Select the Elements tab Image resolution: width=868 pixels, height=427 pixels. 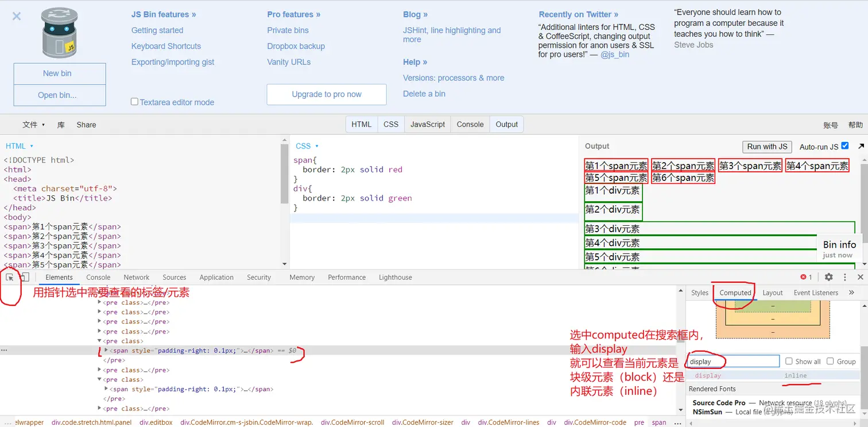(x=59, y=277)
